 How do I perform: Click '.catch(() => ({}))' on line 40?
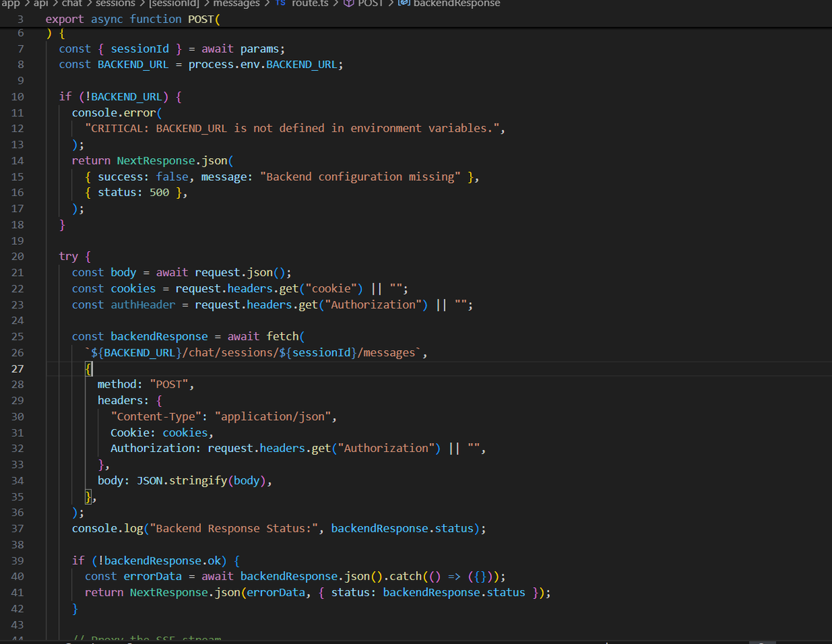coord(441,576)
